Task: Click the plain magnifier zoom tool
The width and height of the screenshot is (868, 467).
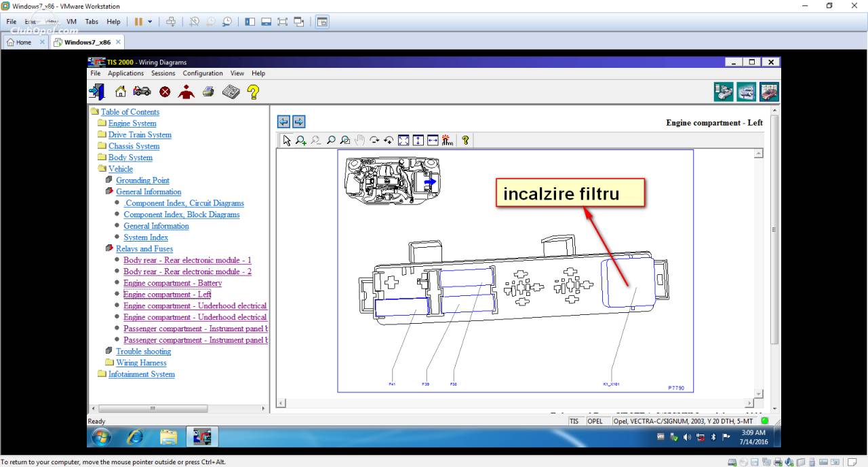Action: [x=331, y=141]
